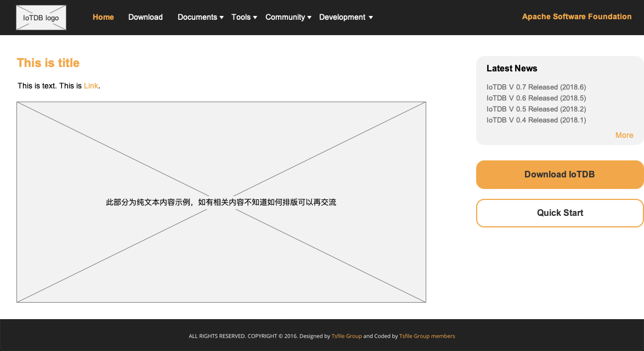Image resolution: width=644 pixels, height=351 pixels.
Task: Expand the Tools dropdown arrow
Action: coord(255,18)
